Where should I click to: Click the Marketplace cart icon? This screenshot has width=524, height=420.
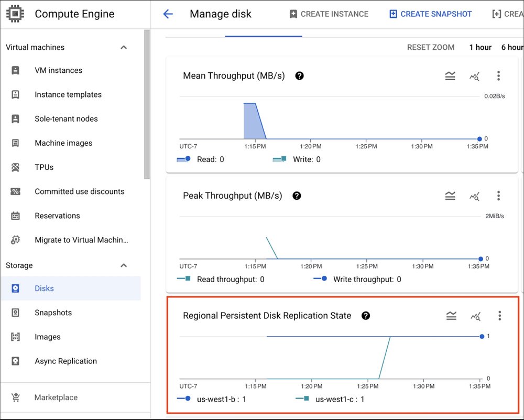pyautogui.click(x=15, y=397)
